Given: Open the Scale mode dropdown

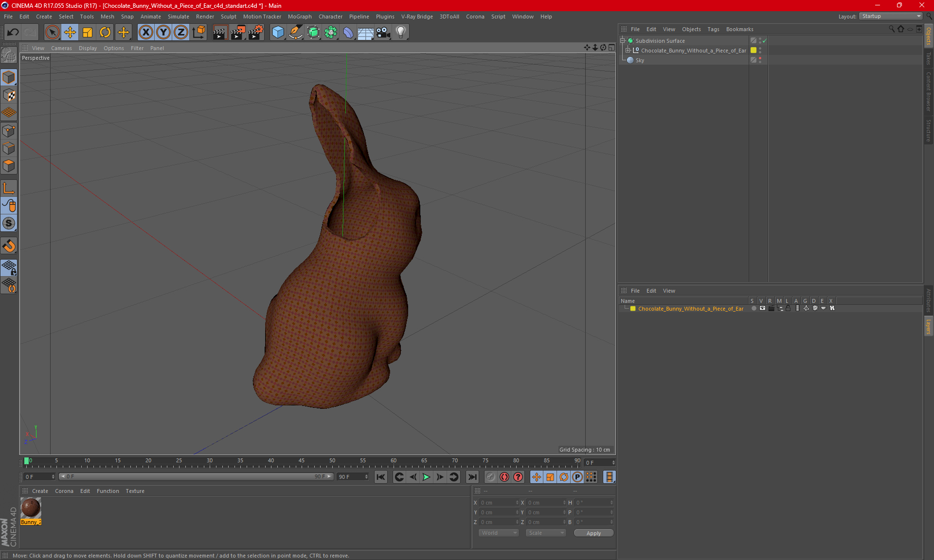Looking at the screenshot, I should (546, 533).
